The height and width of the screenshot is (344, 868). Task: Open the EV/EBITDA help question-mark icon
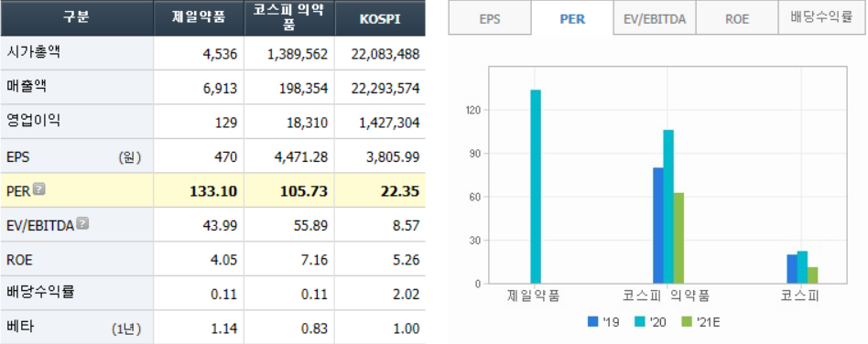82,223
